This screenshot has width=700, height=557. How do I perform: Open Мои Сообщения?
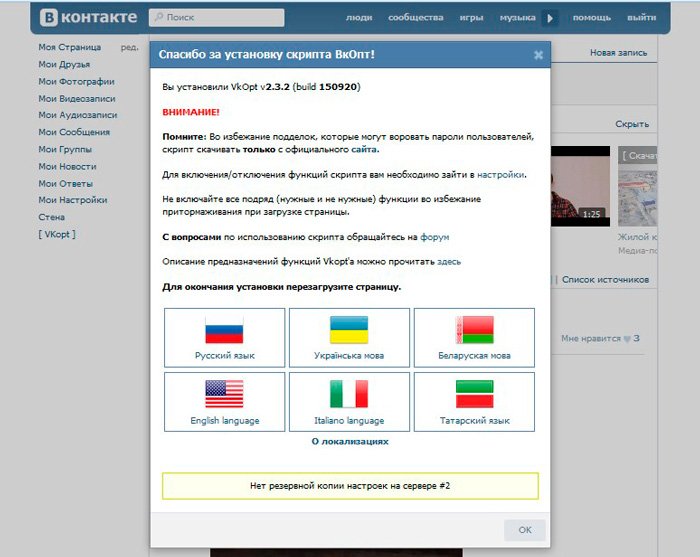click(74, 132)
